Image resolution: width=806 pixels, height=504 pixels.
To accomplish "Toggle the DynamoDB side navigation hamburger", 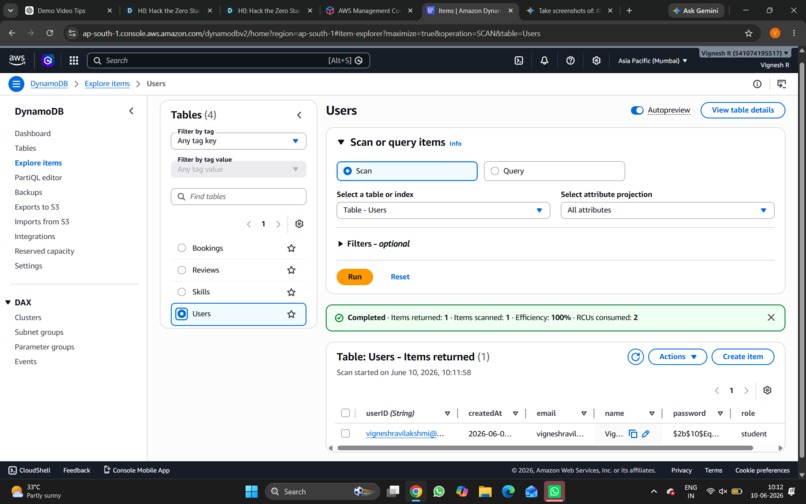I will tap(16, 83).
